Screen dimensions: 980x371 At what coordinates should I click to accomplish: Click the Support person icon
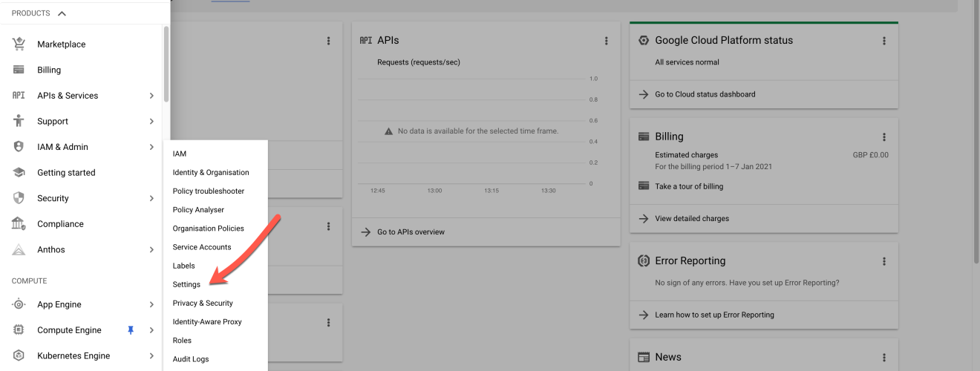[19, 121]
